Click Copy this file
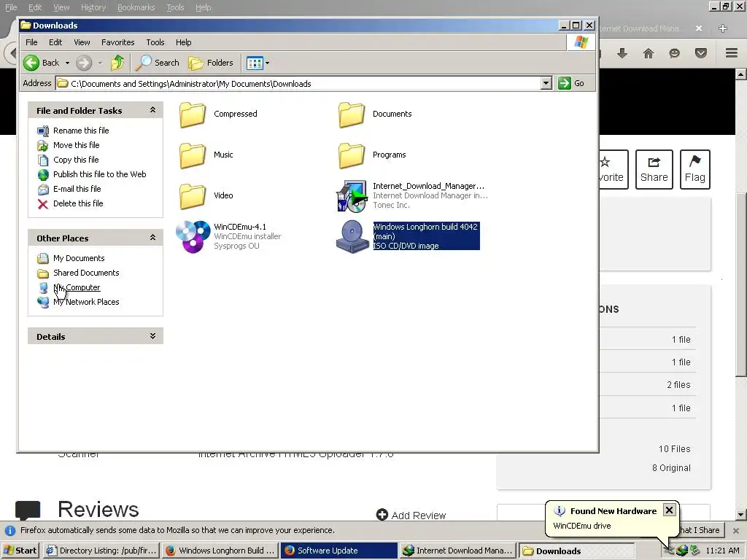Screen dimensions: 747x560 (76, 160)
